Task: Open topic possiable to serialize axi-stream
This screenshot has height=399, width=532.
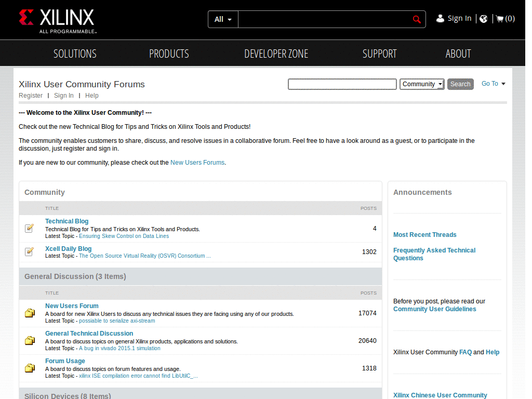Action: 117,321
